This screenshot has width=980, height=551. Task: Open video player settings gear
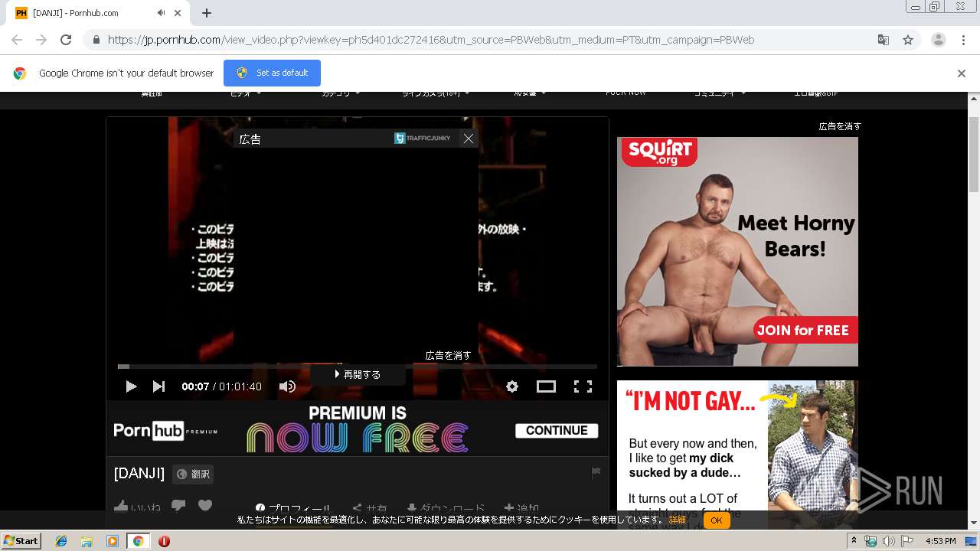click(512, 386)
